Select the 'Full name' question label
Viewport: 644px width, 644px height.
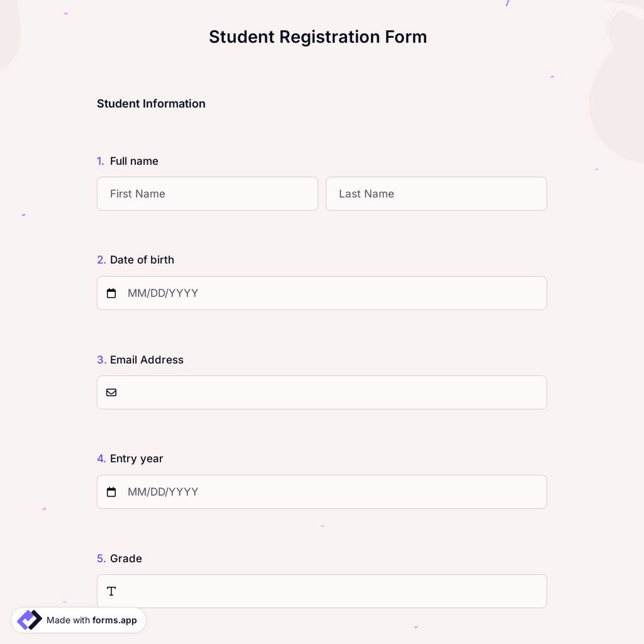(x=133, y=161)
